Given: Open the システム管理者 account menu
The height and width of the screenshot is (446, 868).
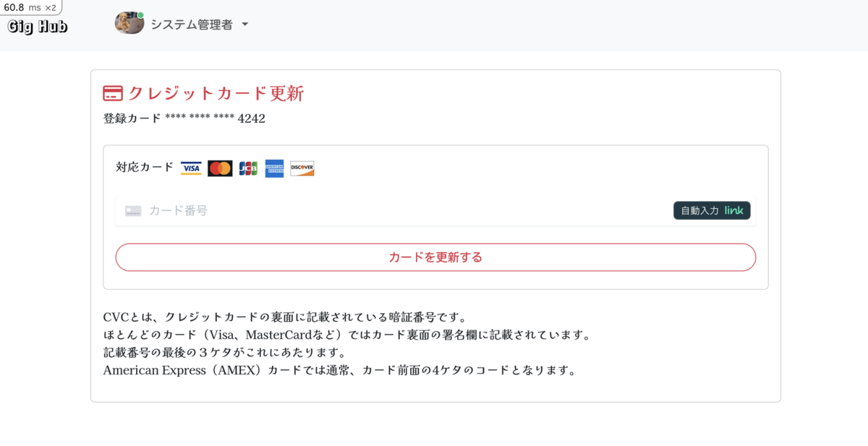Looking at the screenshot, I should [x=190, y=23].
